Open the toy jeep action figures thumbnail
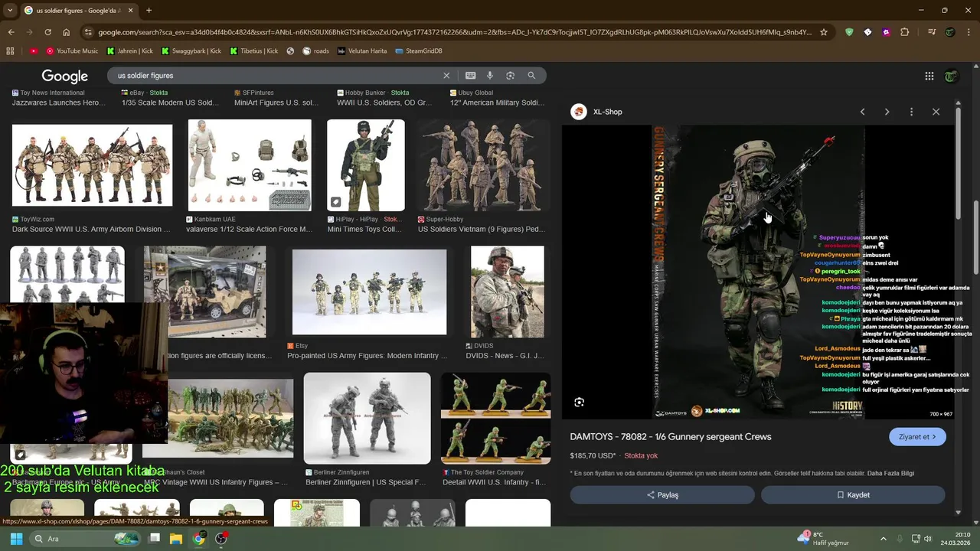 [204, 292]
